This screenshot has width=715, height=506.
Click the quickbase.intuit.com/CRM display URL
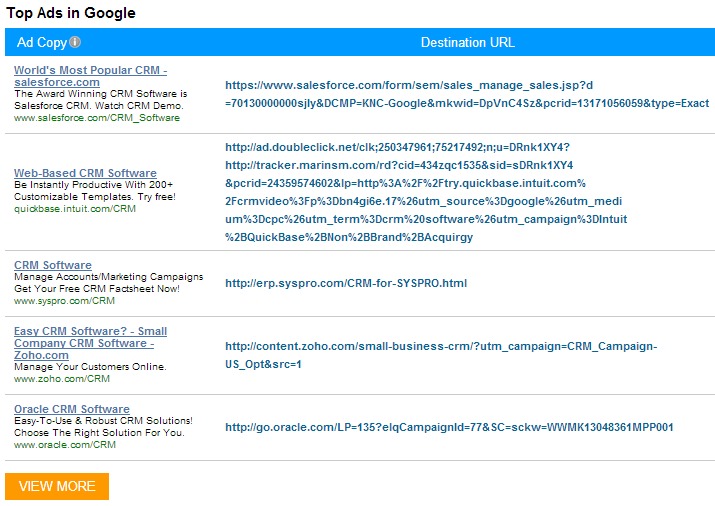point(74,209)
